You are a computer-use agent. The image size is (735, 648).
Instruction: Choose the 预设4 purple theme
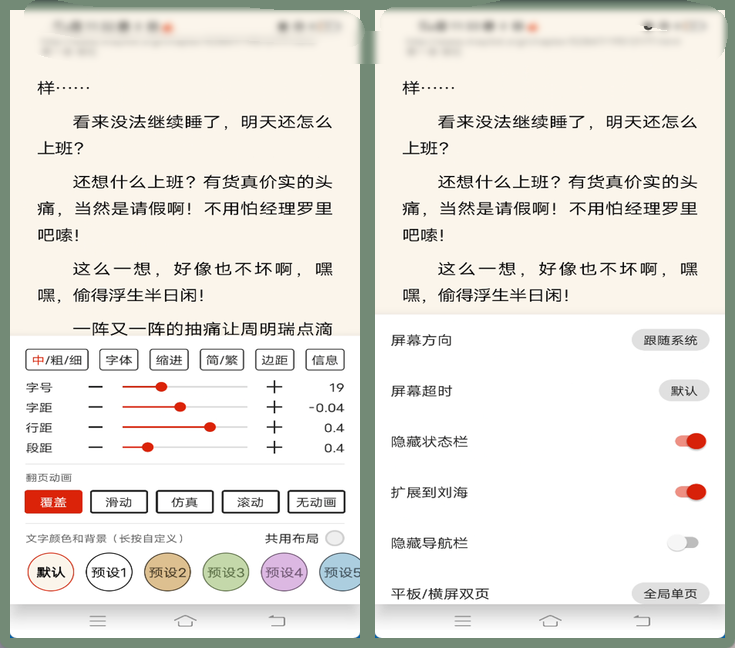pyautogui.click(x=284, y=572)
